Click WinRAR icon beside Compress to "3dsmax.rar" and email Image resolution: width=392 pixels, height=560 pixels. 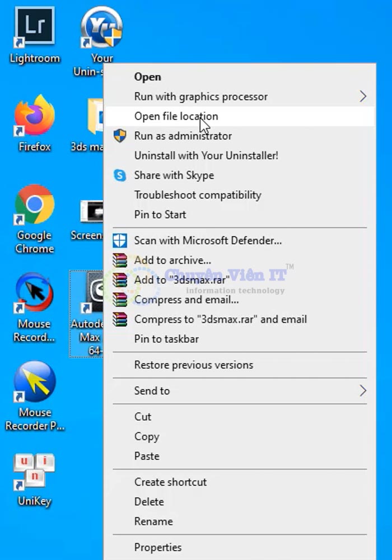[120, 319]
